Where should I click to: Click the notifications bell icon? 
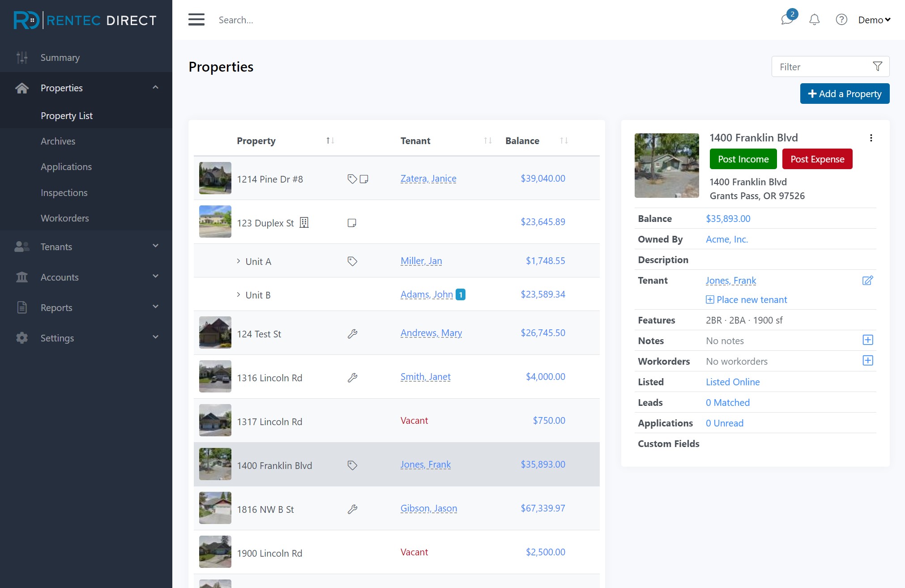(x=814, y=20)
